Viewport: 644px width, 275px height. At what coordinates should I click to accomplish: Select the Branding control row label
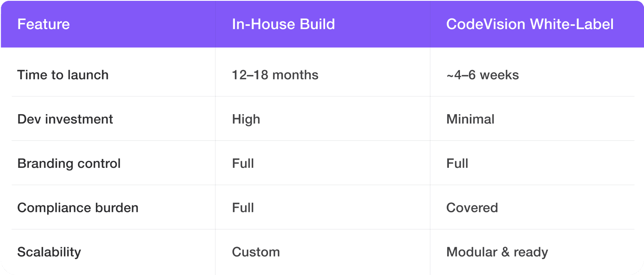(69, 164)
